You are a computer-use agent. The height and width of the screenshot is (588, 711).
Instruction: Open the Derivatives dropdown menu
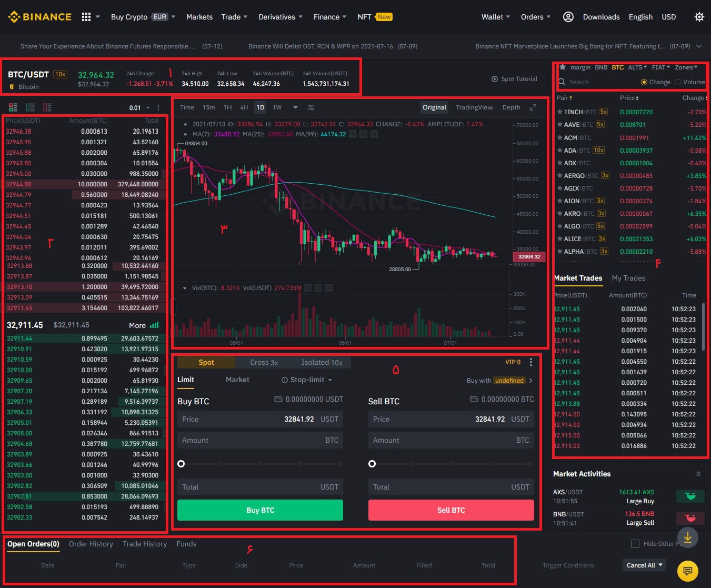[x=281, y=17]
